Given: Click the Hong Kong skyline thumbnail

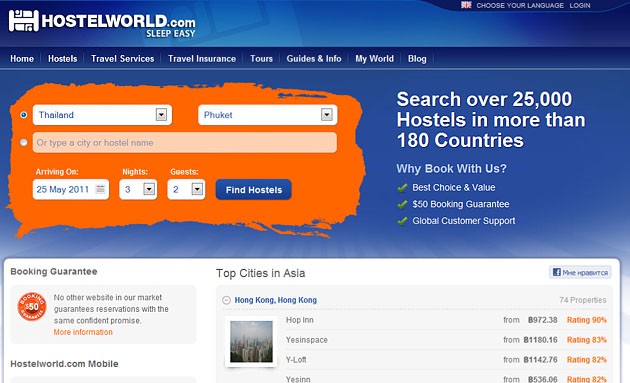Looking at the screenshot, I should tap(251, 342).
